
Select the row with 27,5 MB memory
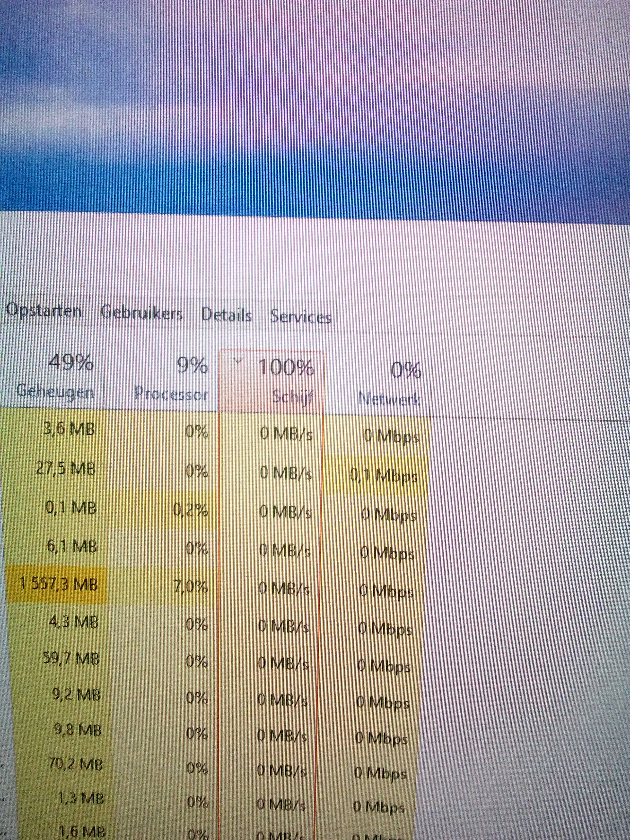tap(65, 469)
